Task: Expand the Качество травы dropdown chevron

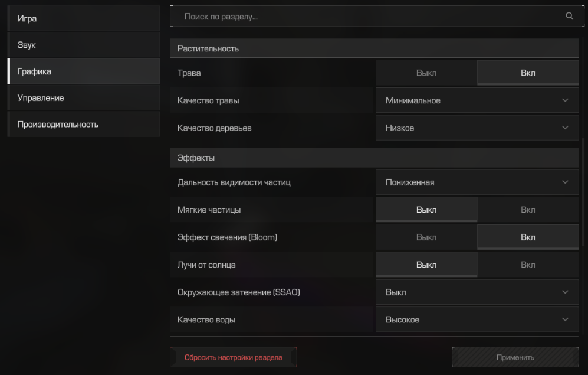Action: pos(565,100)
